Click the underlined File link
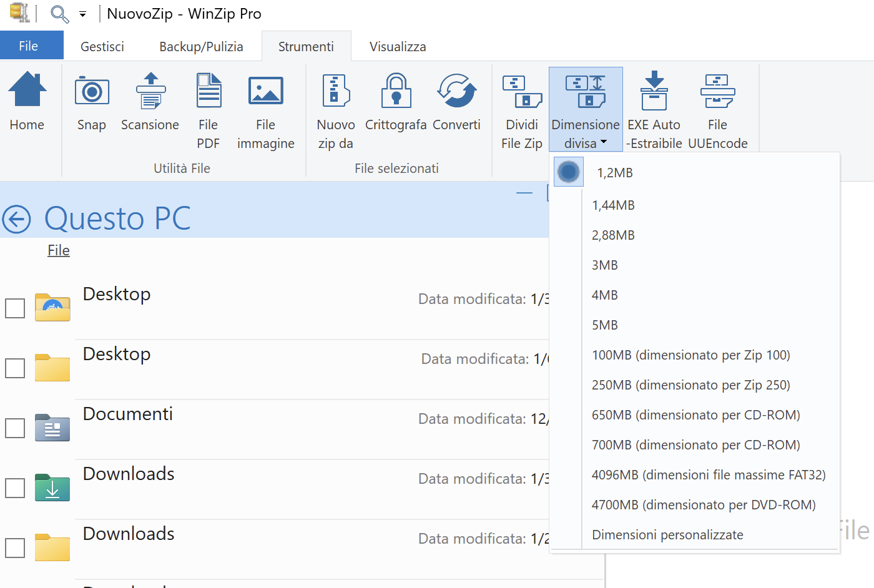 pos(59,250)
